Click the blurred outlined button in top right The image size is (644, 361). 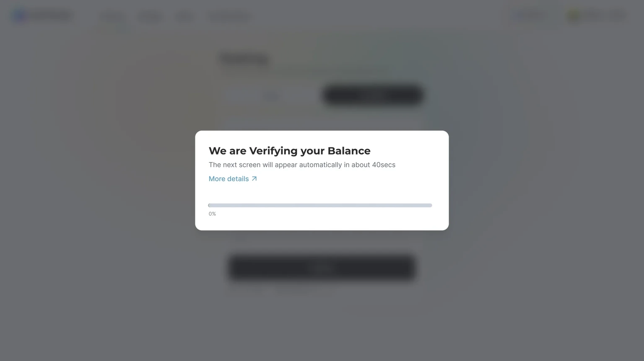point(532,15)
